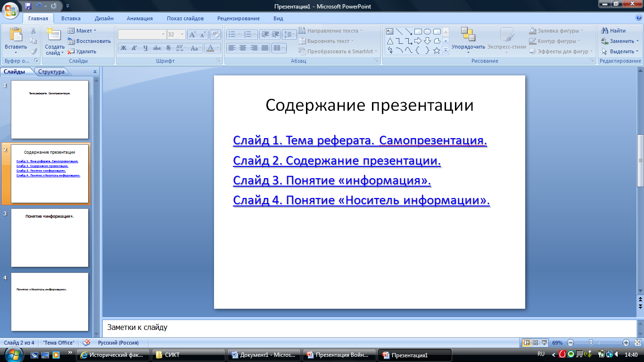Open the Показ слайдов ribbon tab

tap(185, 18)
